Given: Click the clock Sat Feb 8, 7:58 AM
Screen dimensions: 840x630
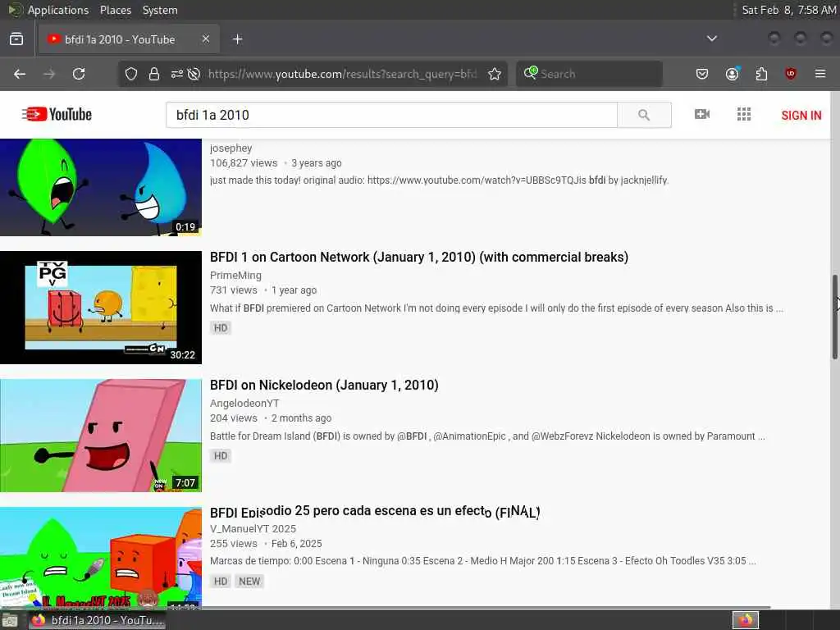Looking at the screenshot, I should click(789, 10).
